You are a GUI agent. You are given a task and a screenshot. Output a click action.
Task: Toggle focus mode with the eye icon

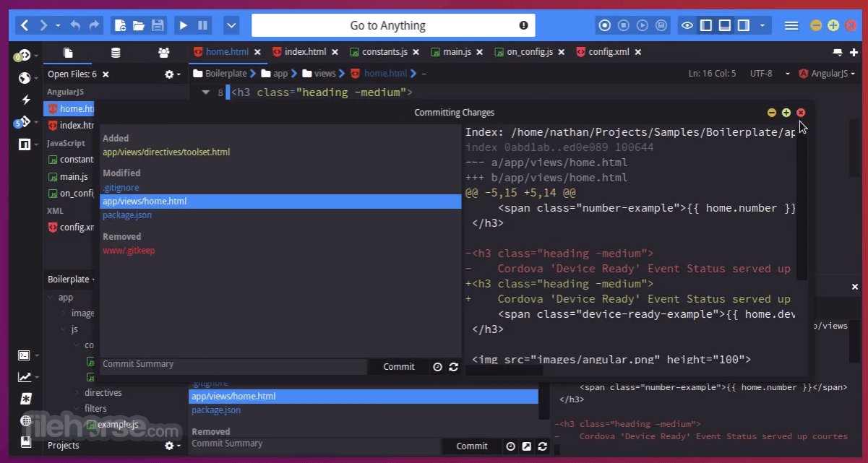coord(687,25)
